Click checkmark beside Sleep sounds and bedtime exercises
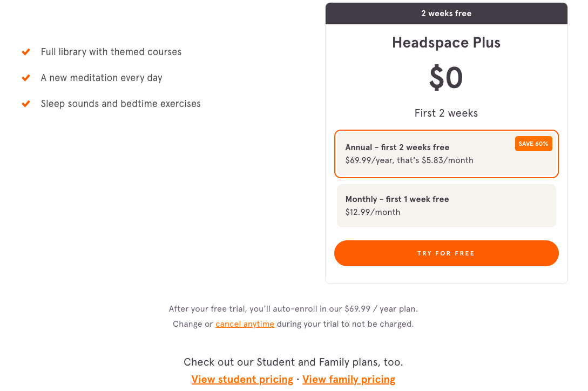This screenshot has width=588, height=391. 26,104
